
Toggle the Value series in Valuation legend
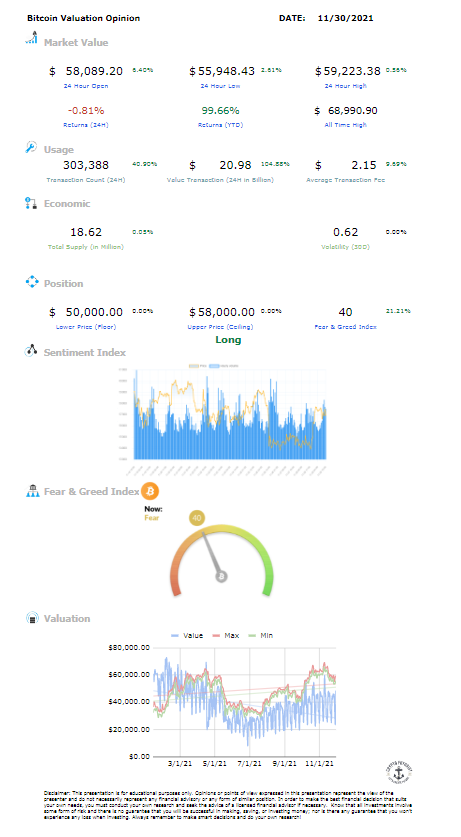click(187, 635)
